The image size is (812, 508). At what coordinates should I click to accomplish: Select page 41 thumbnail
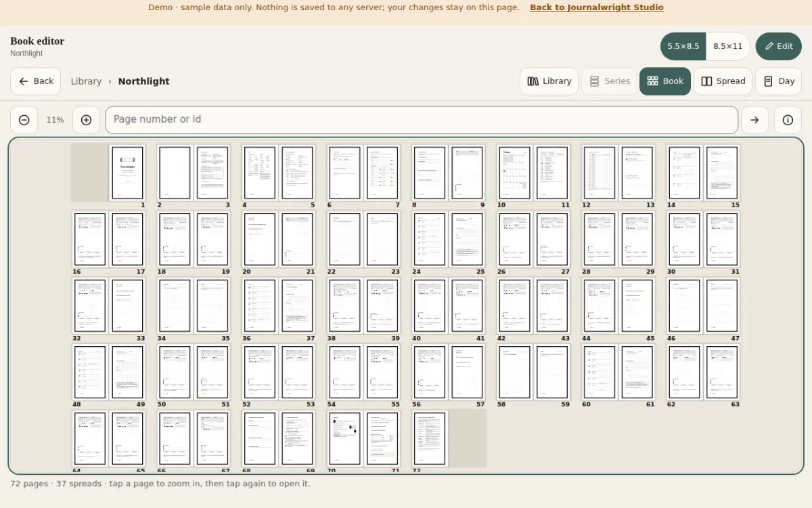(468, 305)
